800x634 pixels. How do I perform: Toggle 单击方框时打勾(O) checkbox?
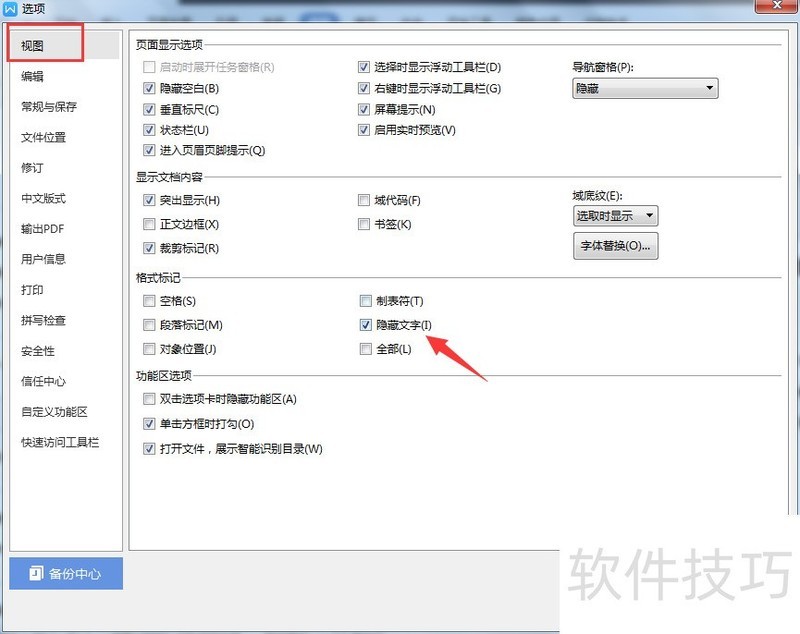[149, 423]
